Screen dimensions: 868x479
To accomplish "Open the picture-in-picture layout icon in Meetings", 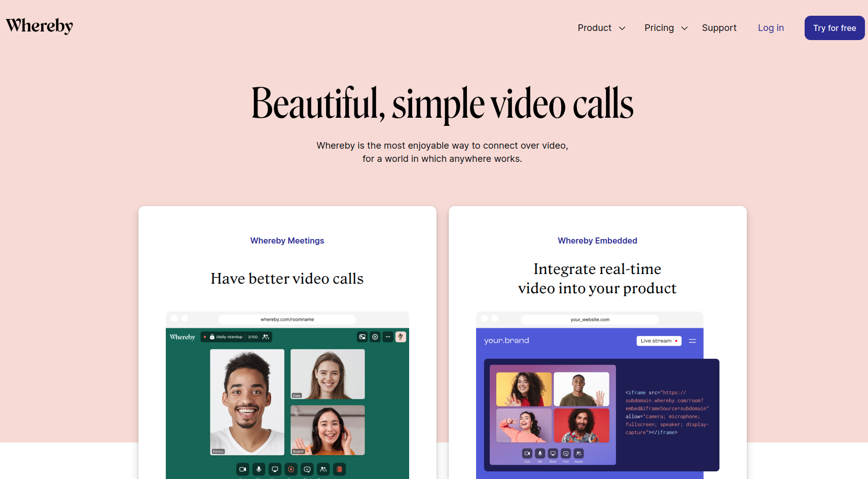I will pyautogui.click(x=363, y=337).
